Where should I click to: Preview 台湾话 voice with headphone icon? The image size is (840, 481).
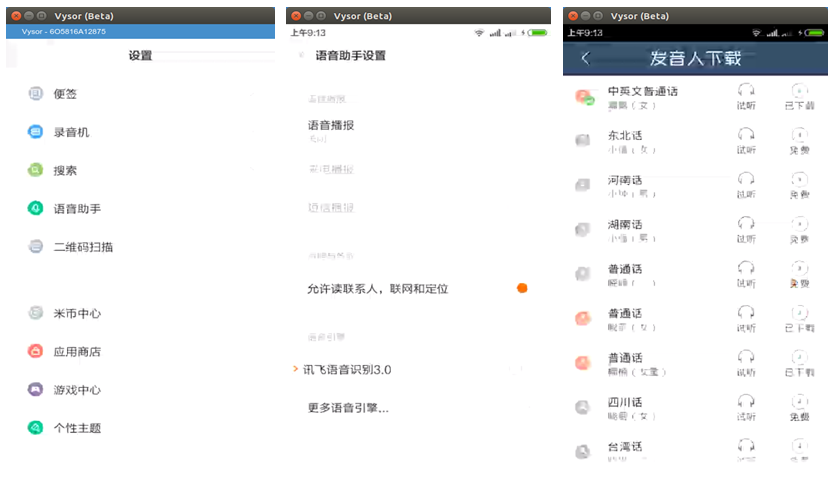point(746,445)
